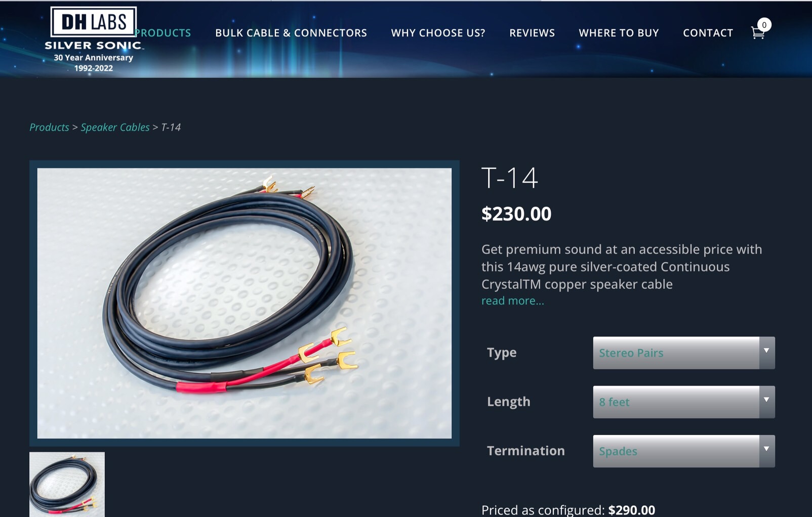The height and width of the screenshot is (517, 812).
Task: Select the speaker cable thumbnail image
Action: (67, 484)
